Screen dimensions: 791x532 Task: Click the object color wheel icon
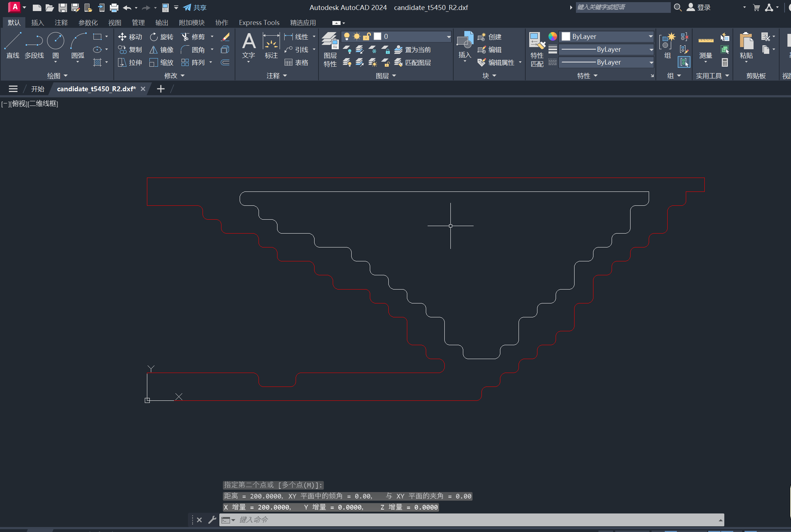(x=552, y=36)
